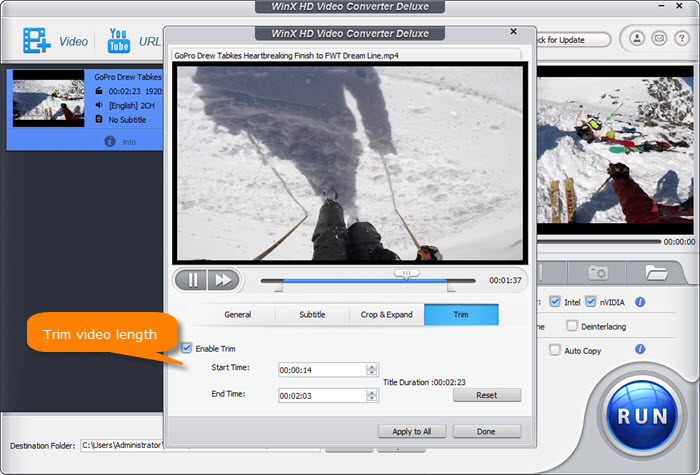Fast forward the preview video
The width and height of the screenshot is (700, 475).
[x=223, y=280]
